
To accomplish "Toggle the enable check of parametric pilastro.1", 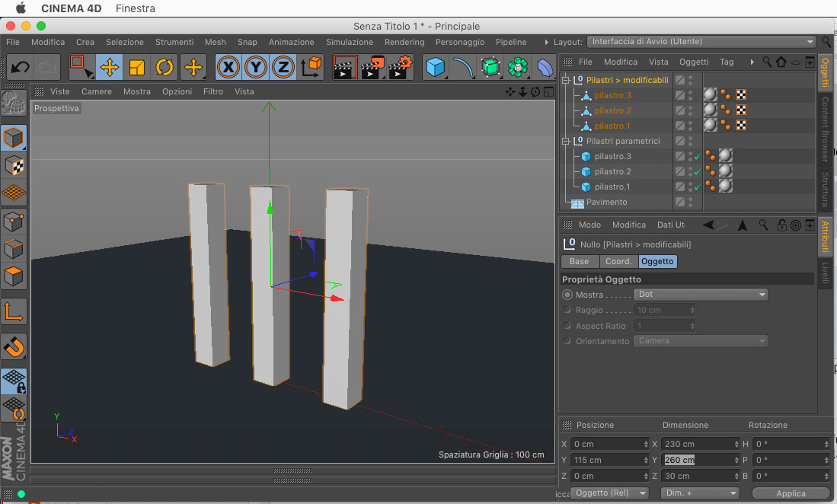I will [697, 187].
